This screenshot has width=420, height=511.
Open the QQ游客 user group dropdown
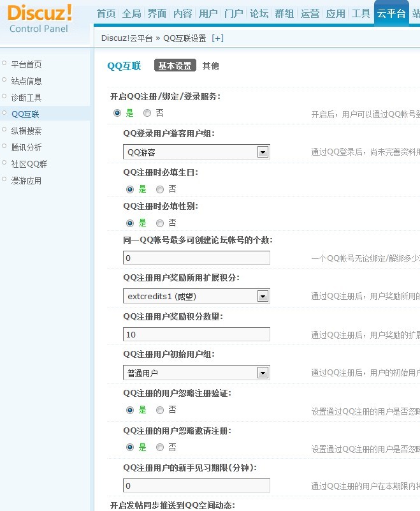[x=196, y=152]
